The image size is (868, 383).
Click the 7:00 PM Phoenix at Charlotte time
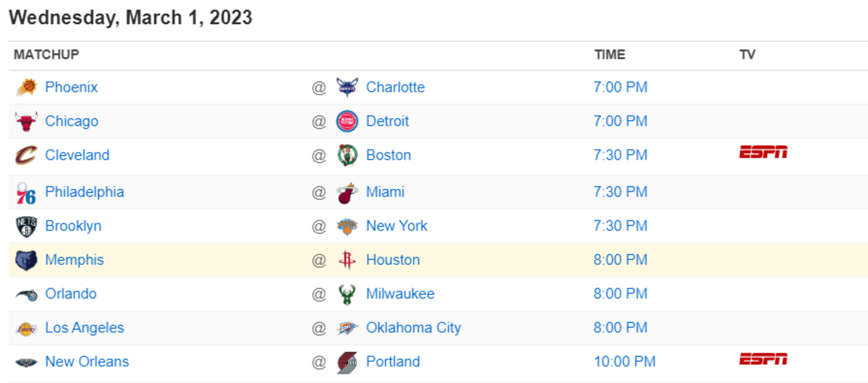tap(621, 87)
